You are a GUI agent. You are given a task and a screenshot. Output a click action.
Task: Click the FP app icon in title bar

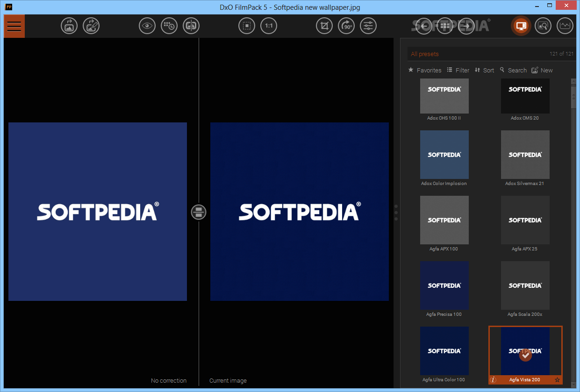(8, 7)
